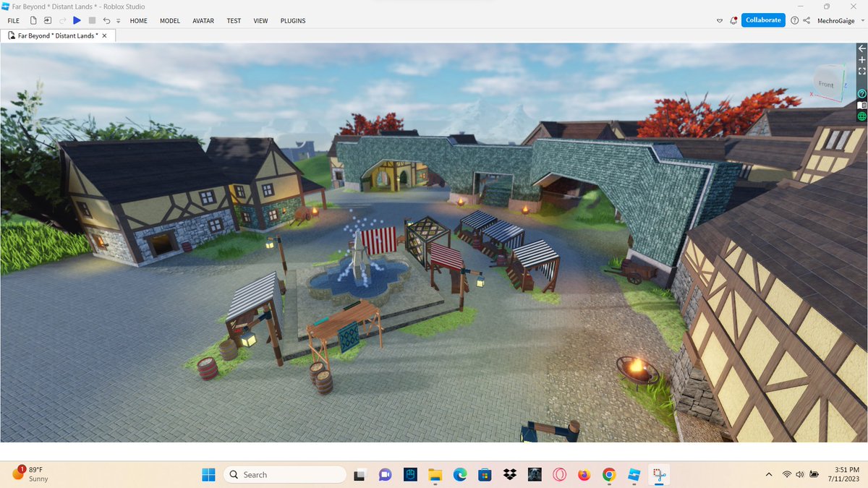
Task: Open Task View on the taskbar
Action: (x=359, y=475)
